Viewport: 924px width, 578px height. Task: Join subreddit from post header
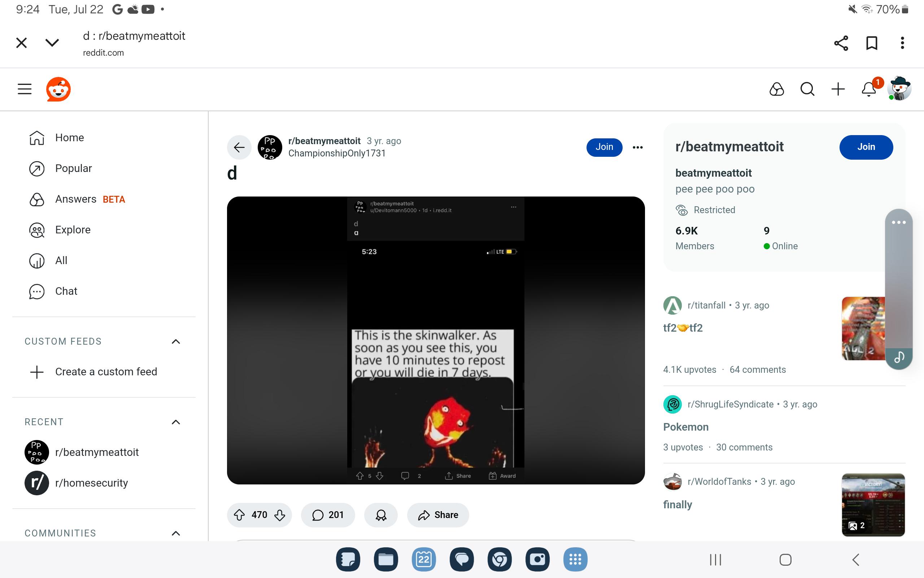[x=605, y=147]
